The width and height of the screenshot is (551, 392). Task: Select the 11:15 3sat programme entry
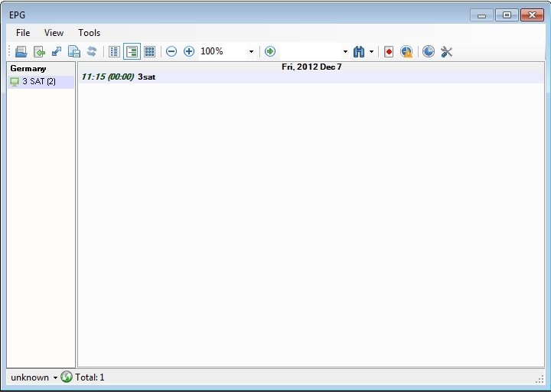pyautogui.click(x=311, y=77)
